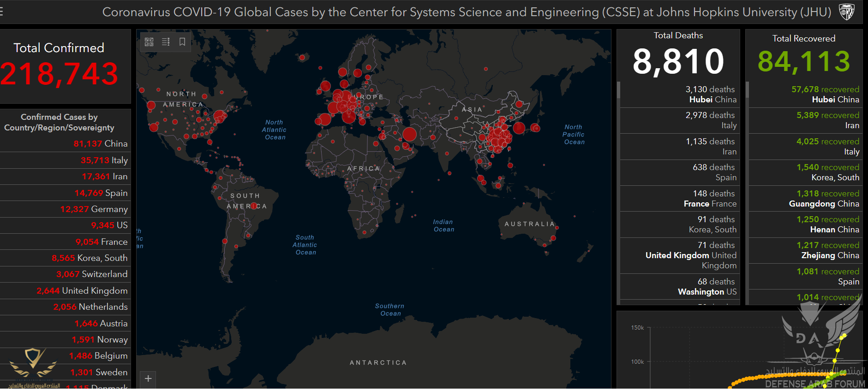Click Guangdong China 1,318 recovered entry

(x=824, y=199)
